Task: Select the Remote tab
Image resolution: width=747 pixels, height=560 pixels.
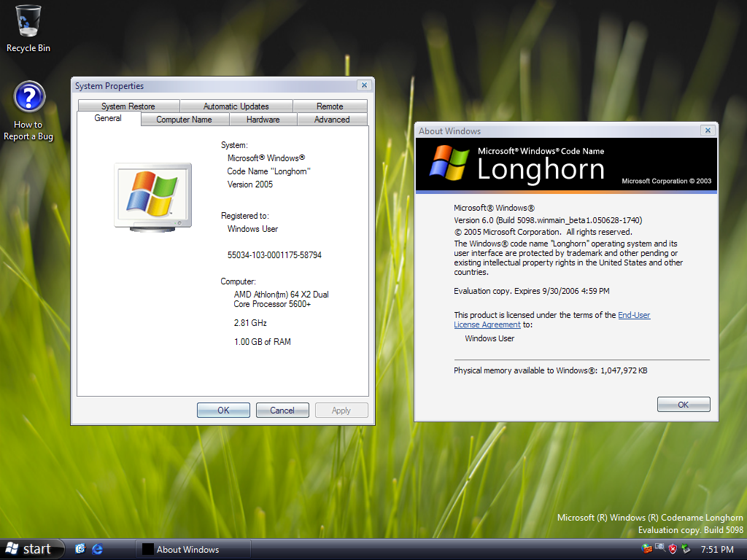Action: tap(330, 106)
